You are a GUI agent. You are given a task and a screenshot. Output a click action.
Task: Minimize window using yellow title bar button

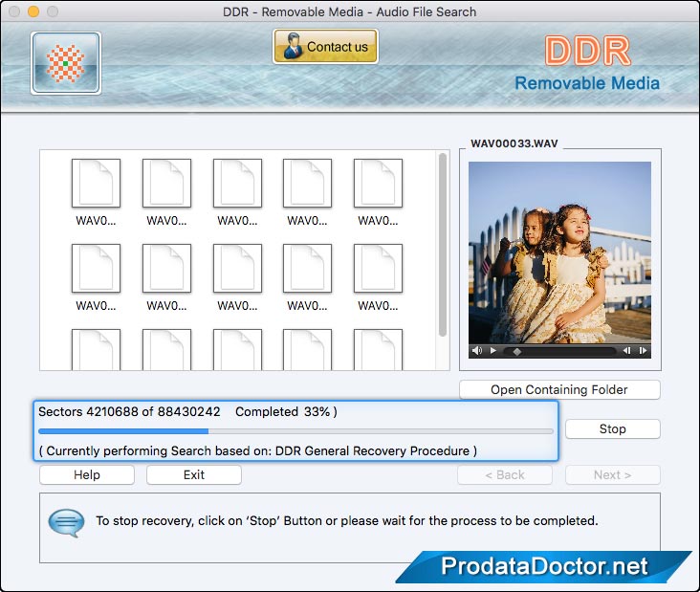(x=33, y=11)
